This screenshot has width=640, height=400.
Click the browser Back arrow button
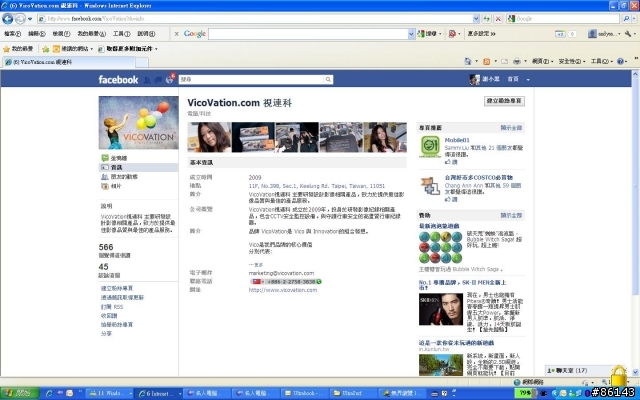point(7,18)
